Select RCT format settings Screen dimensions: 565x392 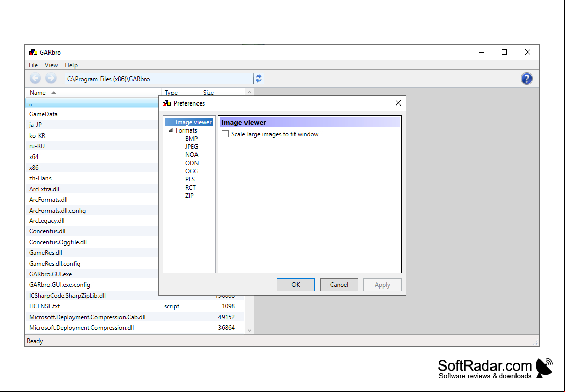pos(190,188)
